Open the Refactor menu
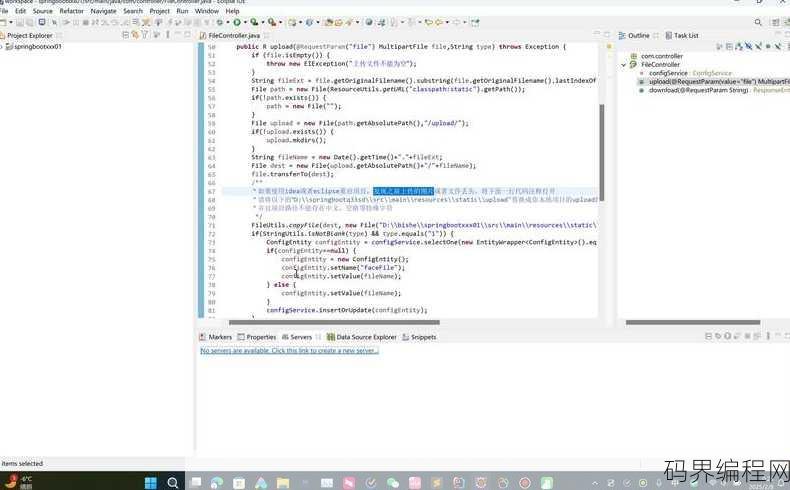The width and height of the screenshot is (790, 490). [x=72, y=11]
